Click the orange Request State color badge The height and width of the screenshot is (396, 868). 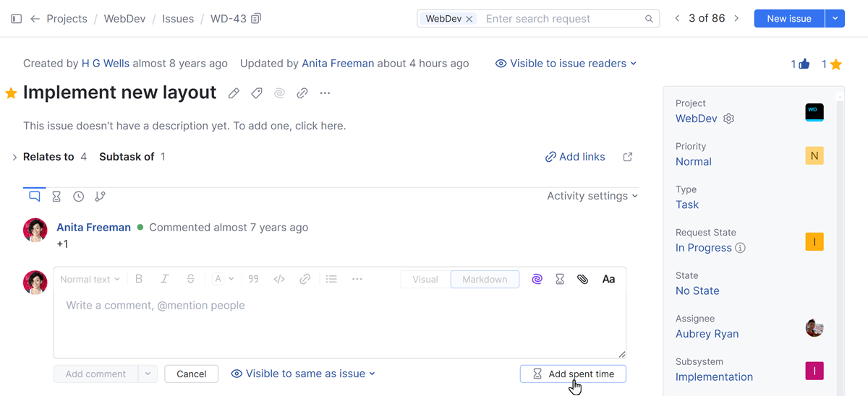click(x=814, y=242)
